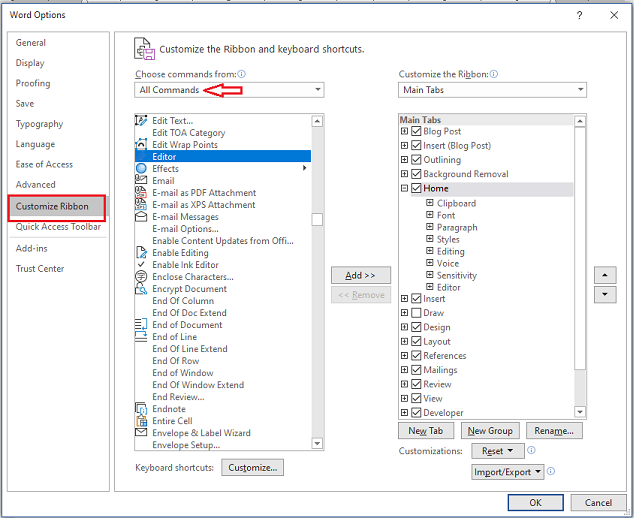Click the Email command icon
Viewport: 636px width, 518px height.
141,181
